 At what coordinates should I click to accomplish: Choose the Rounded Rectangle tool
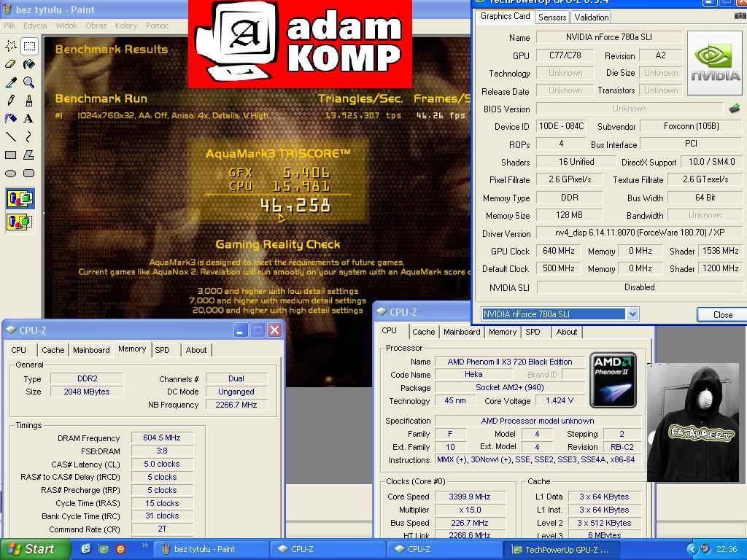(29, 174)
